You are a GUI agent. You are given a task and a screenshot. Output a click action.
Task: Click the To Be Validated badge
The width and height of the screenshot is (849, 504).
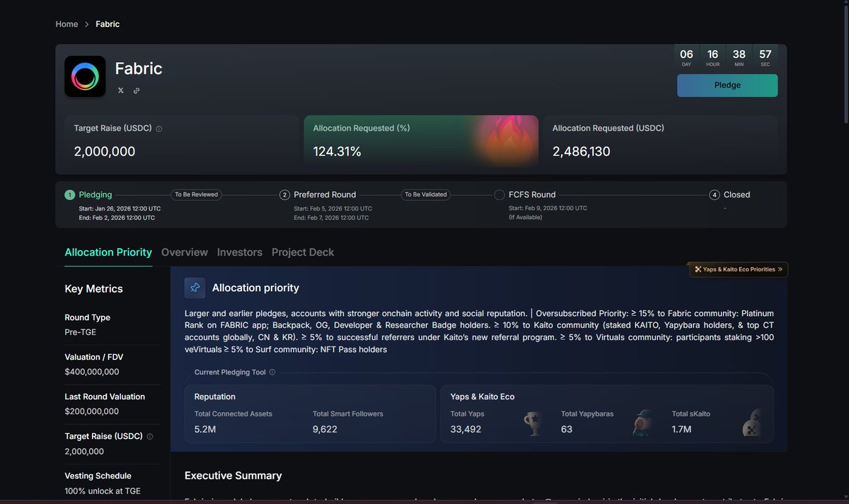point(425,194)
